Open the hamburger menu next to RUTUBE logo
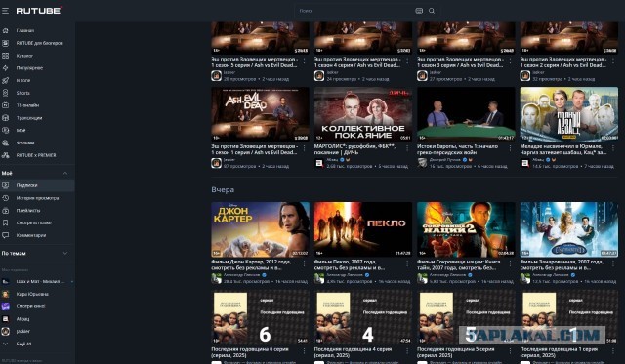The height and width of the screenshot is (364, 625). tap(5, 11)
